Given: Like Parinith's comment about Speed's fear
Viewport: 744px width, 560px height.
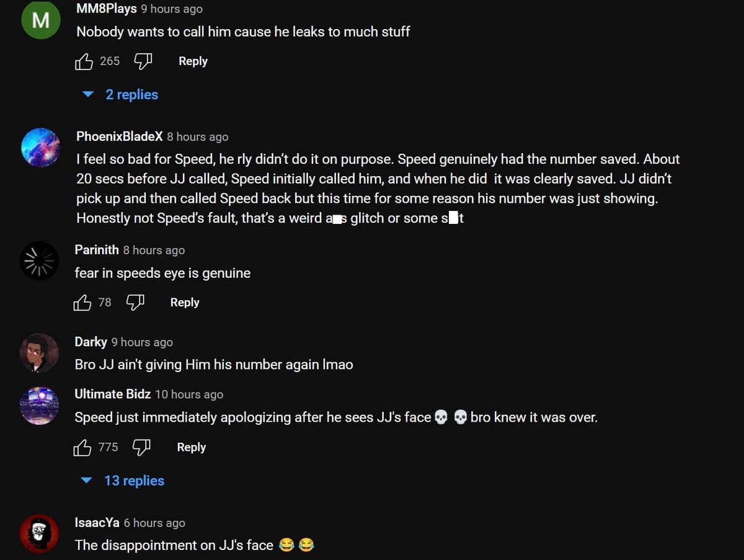Looking at the screenshot, I should pos(82,302).
